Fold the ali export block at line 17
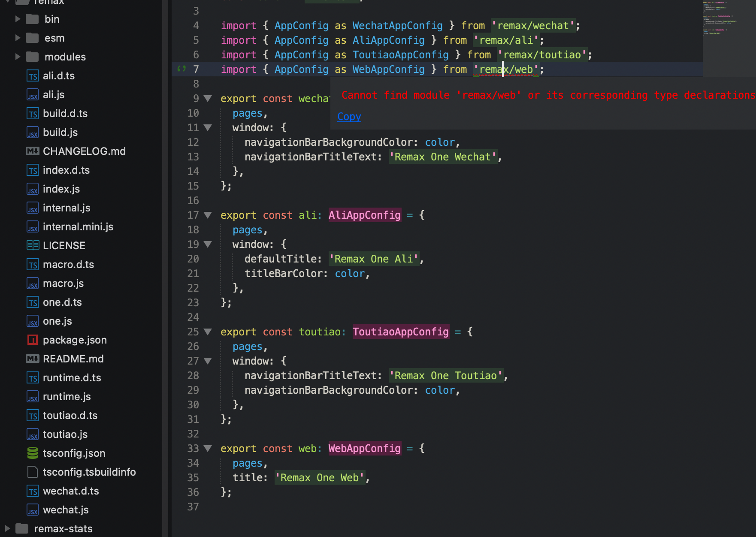Image resolution: width=756 pixels, height=537 pixels. pos(208,215)
